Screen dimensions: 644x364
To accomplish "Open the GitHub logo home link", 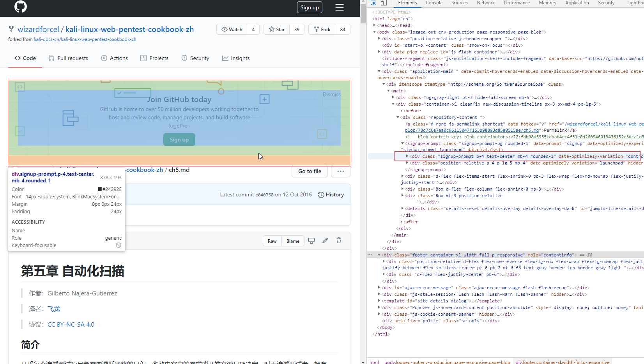I will pos(21,7).
